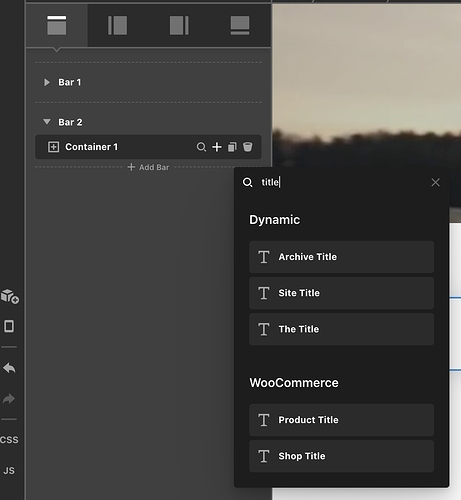Select the right sidebar layout tab
Image resolution: width=461 pixels, height=500 pixels.
[179, 25]
